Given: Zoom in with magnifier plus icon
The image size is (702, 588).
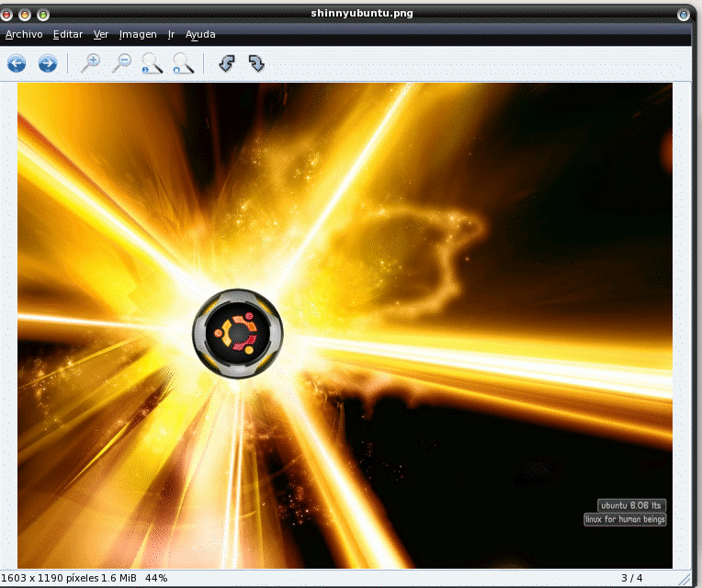Looking at the screenshot, I should (90, 63).
